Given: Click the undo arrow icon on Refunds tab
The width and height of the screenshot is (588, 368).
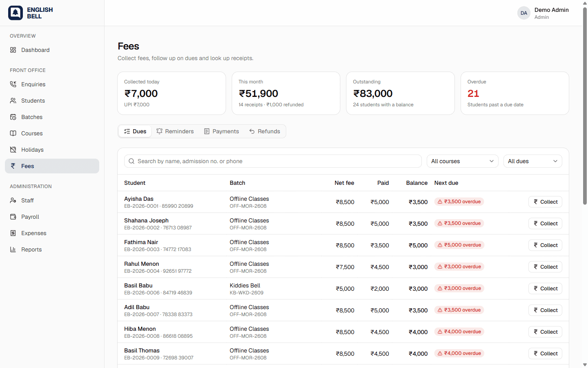Looking at the screenshot, I should (252, 131).
